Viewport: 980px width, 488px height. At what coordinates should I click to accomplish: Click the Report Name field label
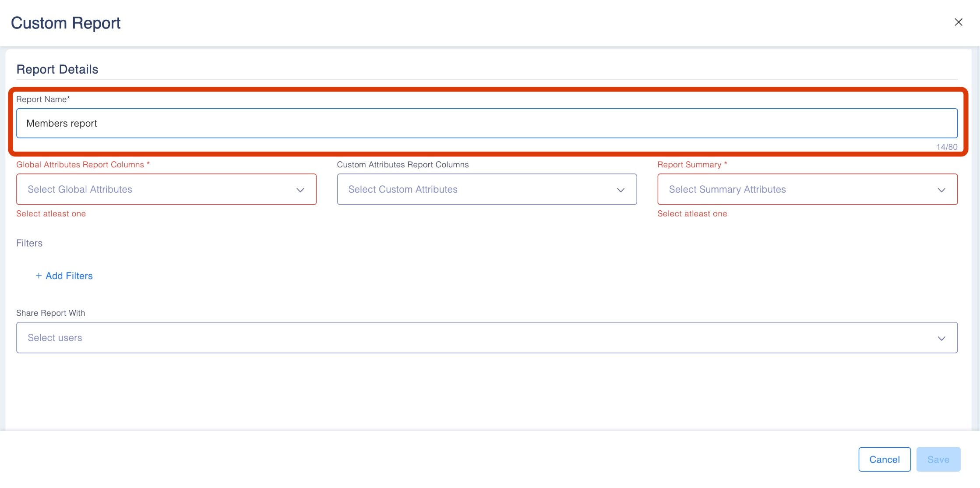(x=43, y=99)
